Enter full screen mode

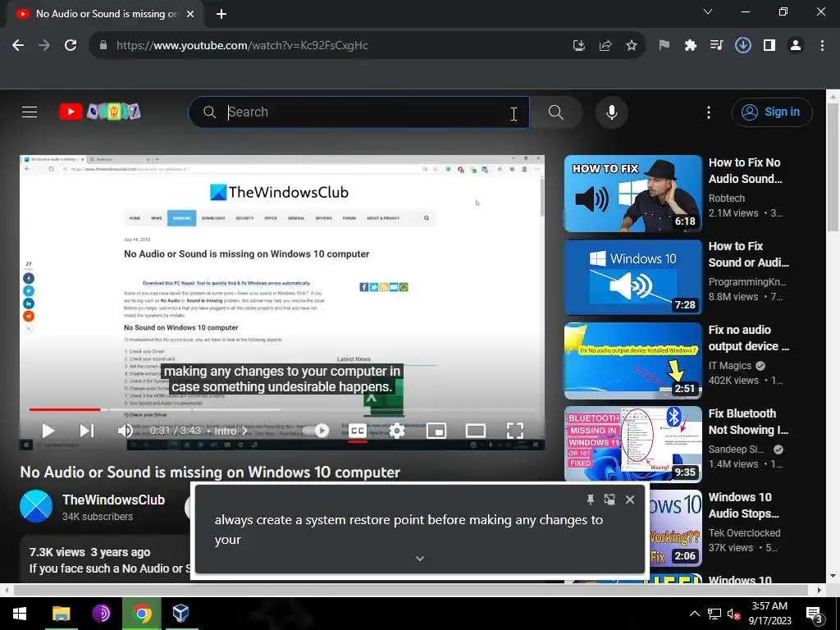[515, 431]
